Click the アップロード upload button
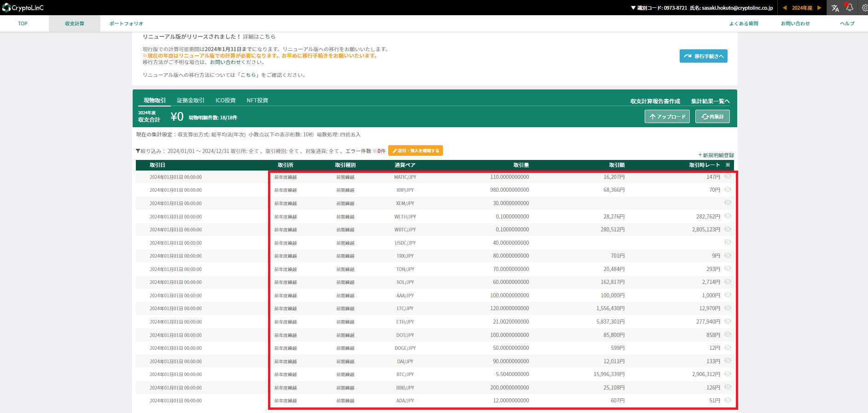 (x=667, y=117)
